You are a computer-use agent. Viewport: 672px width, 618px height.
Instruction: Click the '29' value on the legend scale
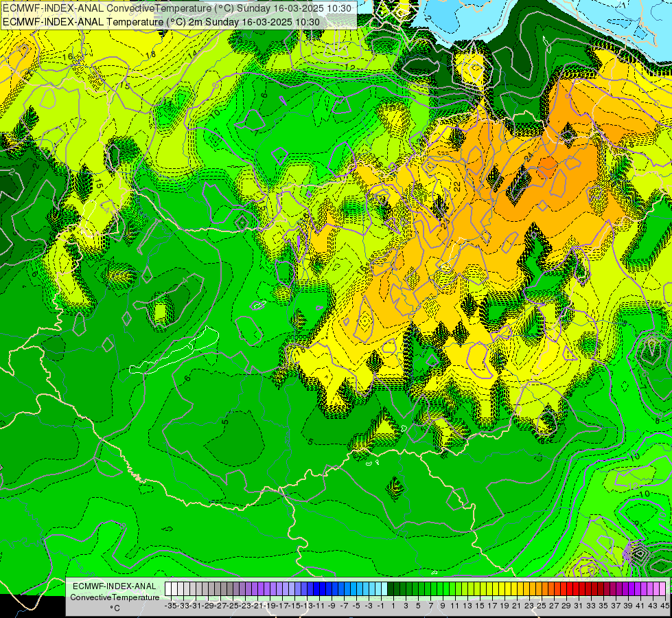click(x=566, y=606)
